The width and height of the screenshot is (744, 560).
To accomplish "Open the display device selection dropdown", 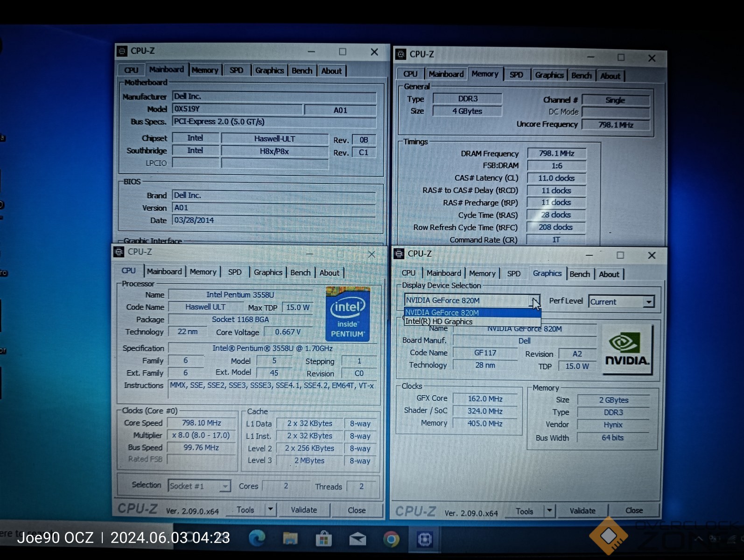I will click(535, 301).
